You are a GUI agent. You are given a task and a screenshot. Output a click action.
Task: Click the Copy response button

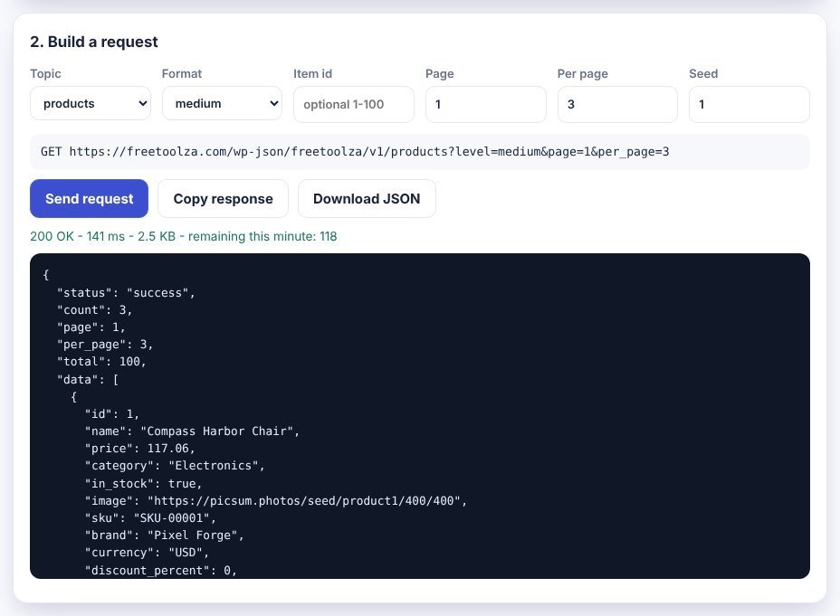(x=223, y=199)
